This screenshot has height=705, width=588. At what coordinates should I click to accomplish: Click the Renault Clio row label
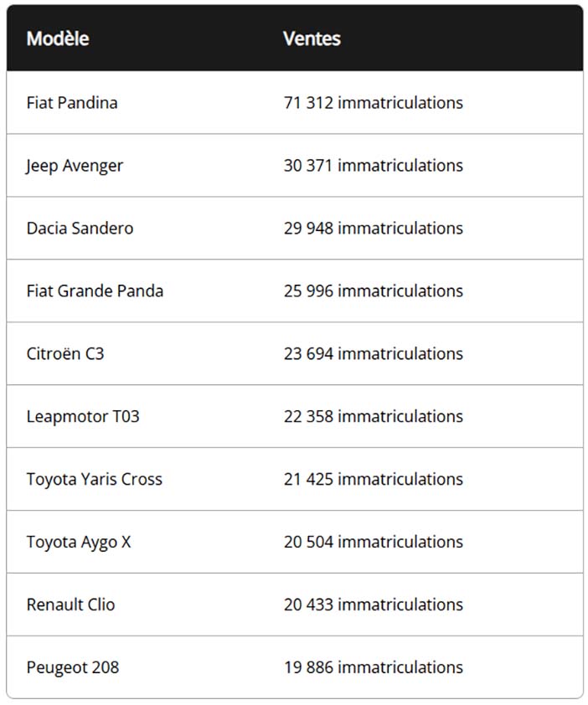[x=70, y=605]
